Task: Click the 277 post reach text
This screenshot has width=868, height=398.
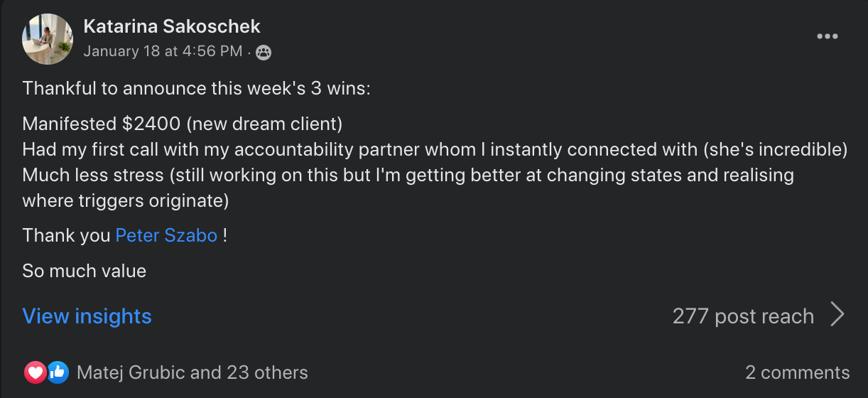Action: [742, 316]
